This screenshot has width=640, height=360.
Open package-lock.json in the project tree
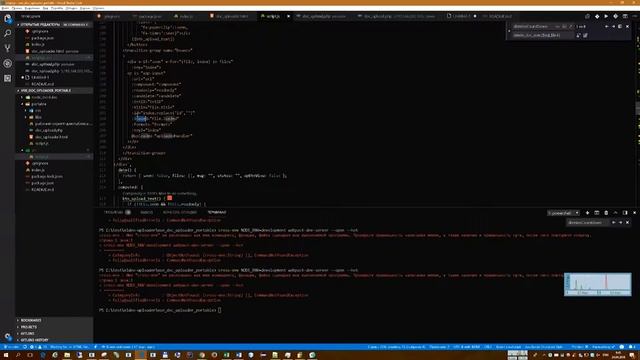[x=47, y=177]
